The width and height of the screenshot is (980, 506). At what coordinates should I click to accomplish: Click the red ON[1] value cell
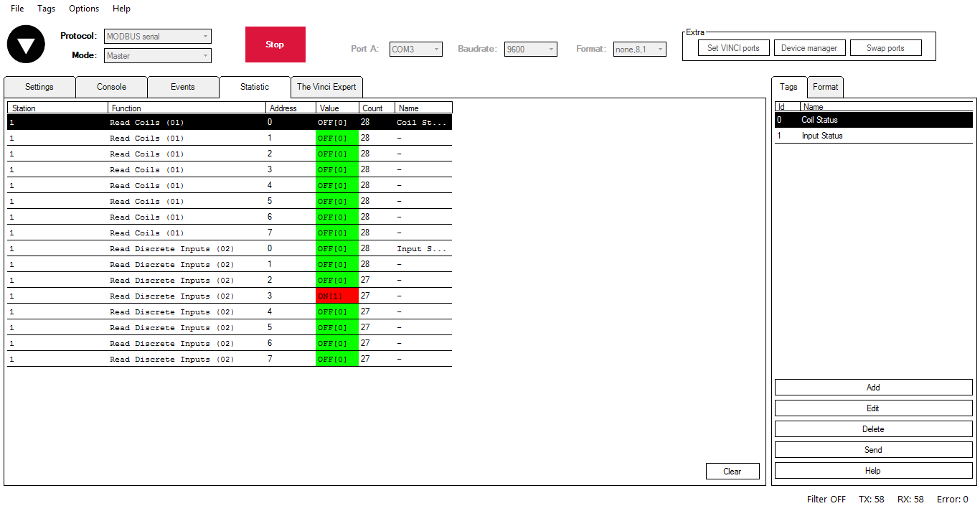(x=337, y=296)
